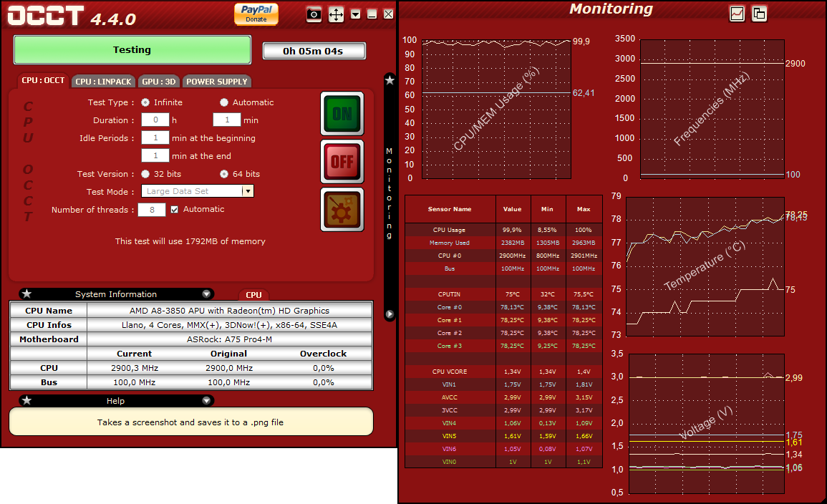
Task: Open the POWER SUPPLY tab
Action: pos(217,82)
